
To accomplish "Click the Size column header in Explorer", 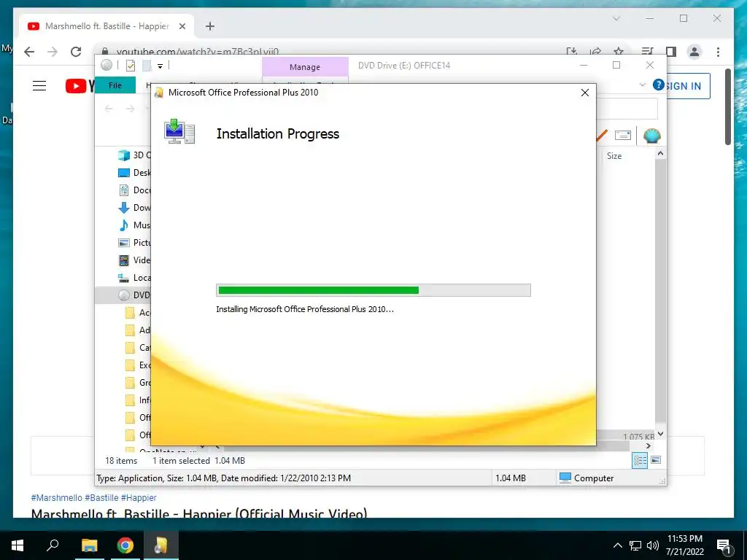I will 614,156.
